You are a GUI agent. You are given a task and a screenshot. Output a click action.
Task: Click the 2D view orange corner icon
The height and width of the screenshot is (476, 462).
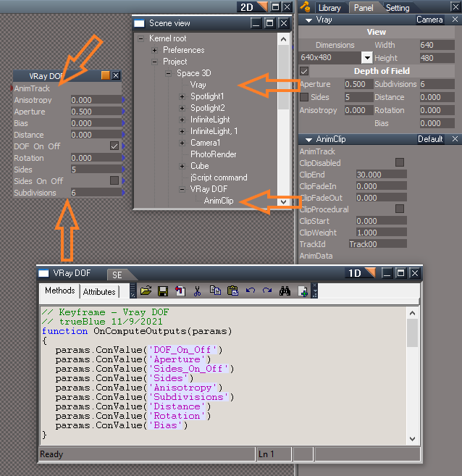coord(262,7)
